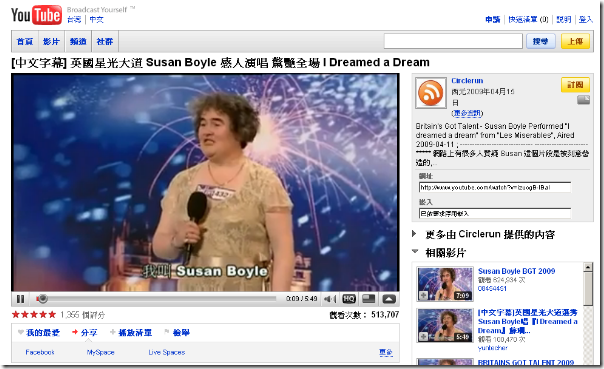The width and height of the screenshot is (604, 369).
Task: Click the sign up link at top right
Action: pyautogui.click(x=493, y=19)
